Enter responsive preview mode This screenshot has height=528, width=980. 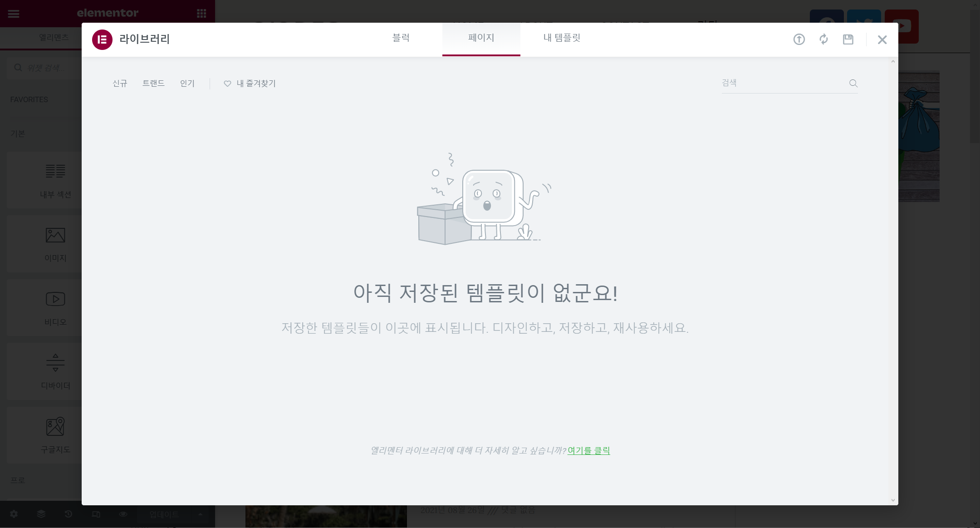click(x=96, y=514)
